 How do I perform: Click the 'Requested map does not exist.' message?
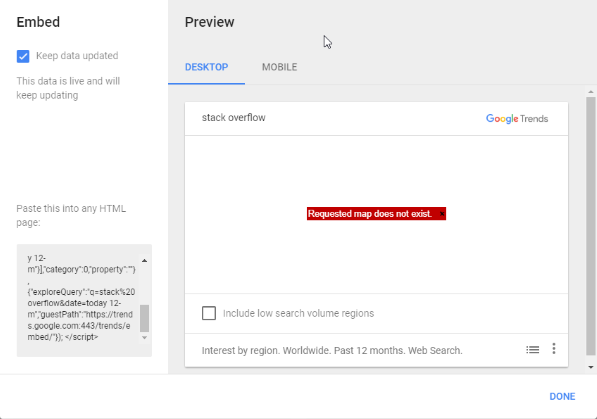pyautogui.click(x=369, y=214)
